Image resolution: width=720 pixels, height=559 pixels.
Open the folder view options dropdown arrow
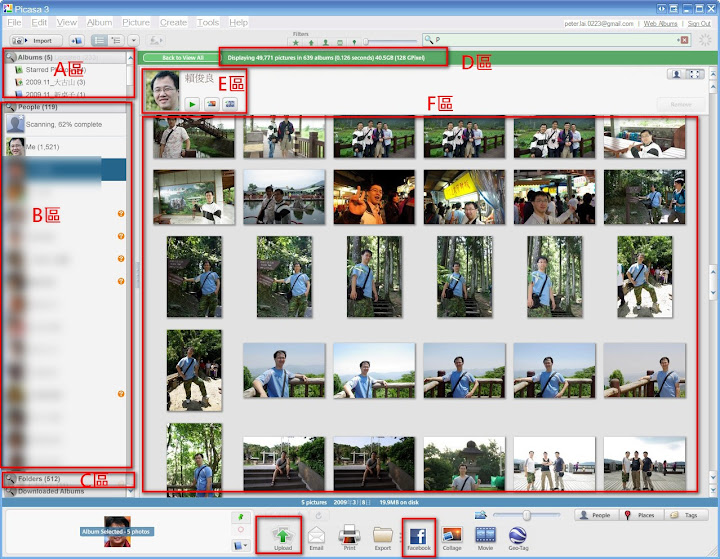click(133, 41)
